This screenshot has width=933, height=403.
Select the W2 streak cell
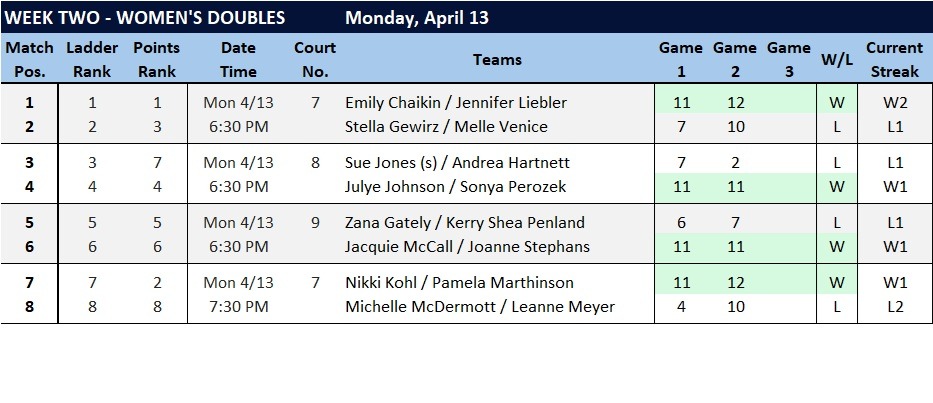[894, 102]
